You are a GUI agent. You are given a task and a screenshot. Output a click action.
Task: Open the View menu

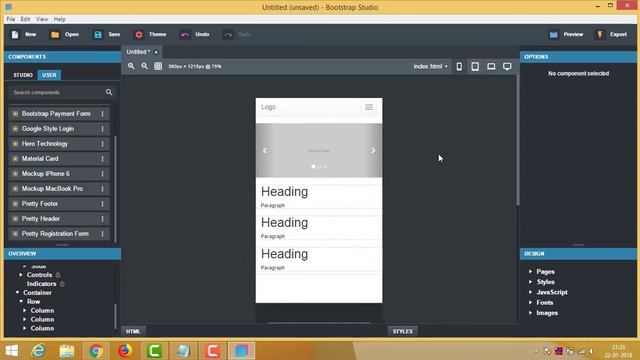click(42, 19)
